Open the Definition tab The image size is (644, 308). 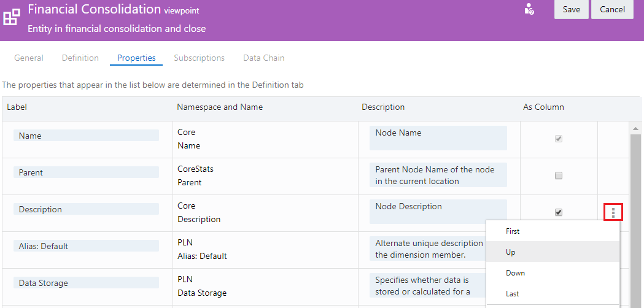(80, 58)
